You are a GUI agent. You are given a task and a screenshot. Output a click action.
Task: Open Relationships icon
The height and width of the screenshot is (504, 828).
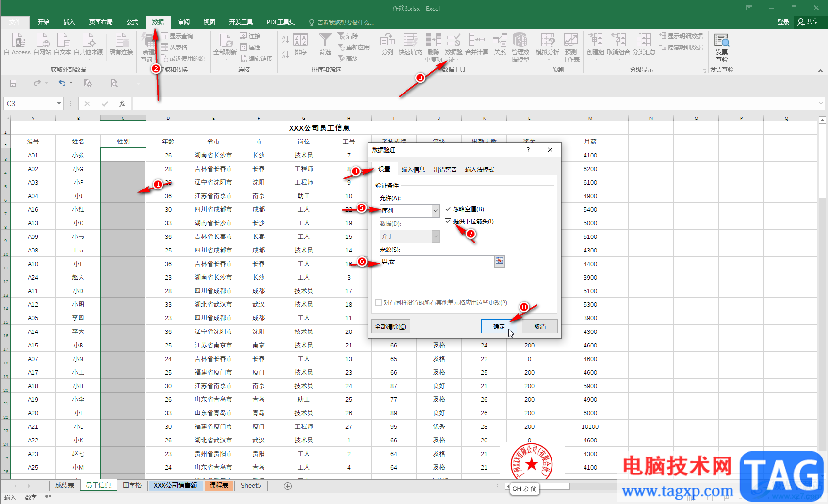click(x=500, y=40)
